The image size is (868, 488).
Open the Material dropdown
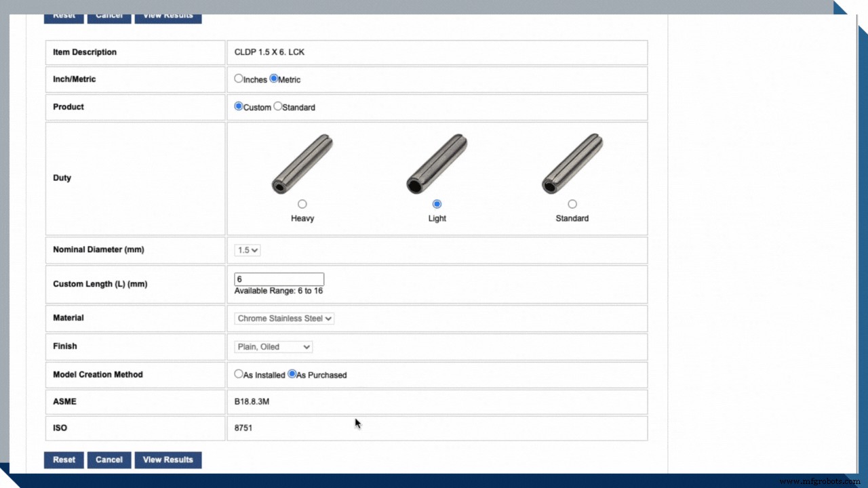pyautogui.click(x=284, y=319)
